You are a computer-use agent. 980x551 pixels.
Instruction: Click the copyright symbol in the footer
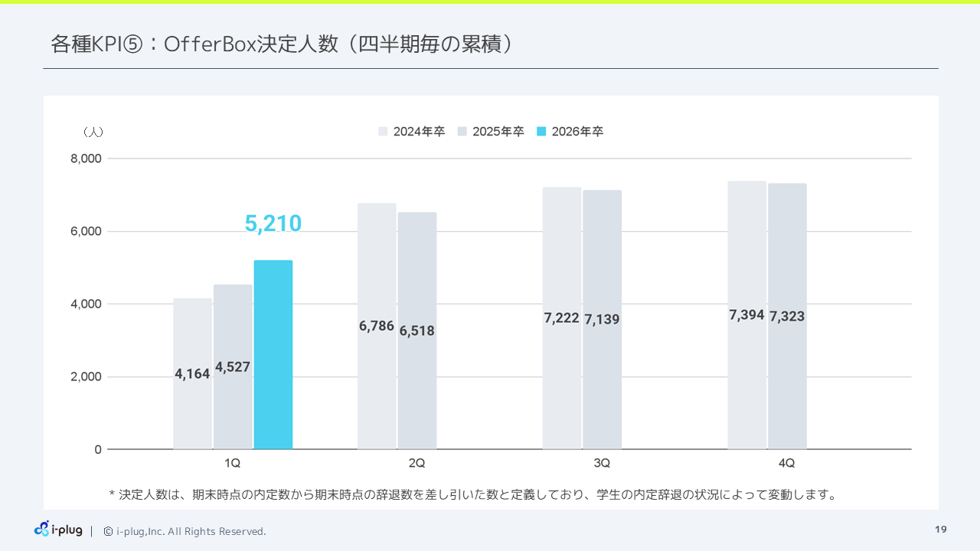(106, 531)
